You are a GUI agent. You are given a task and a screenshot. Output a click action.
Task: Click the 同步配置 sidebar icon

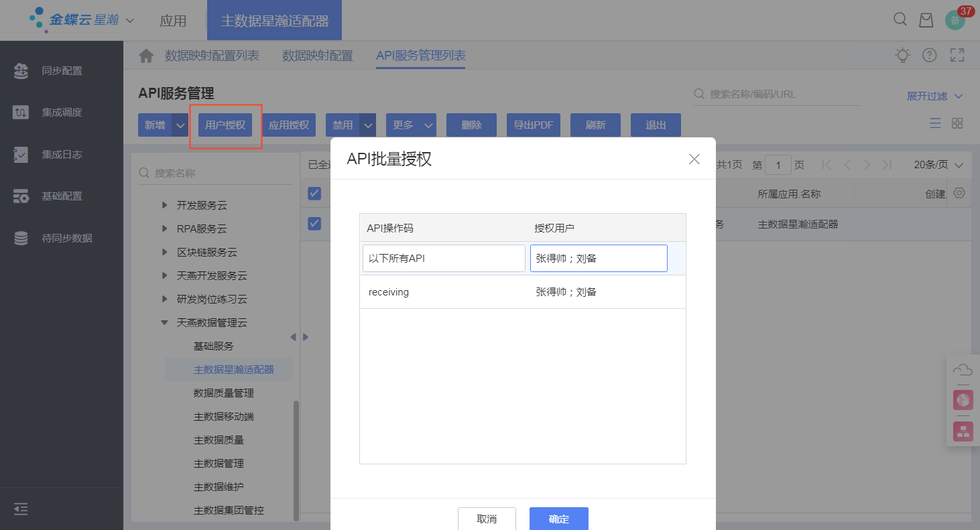[x=21, y=70]
